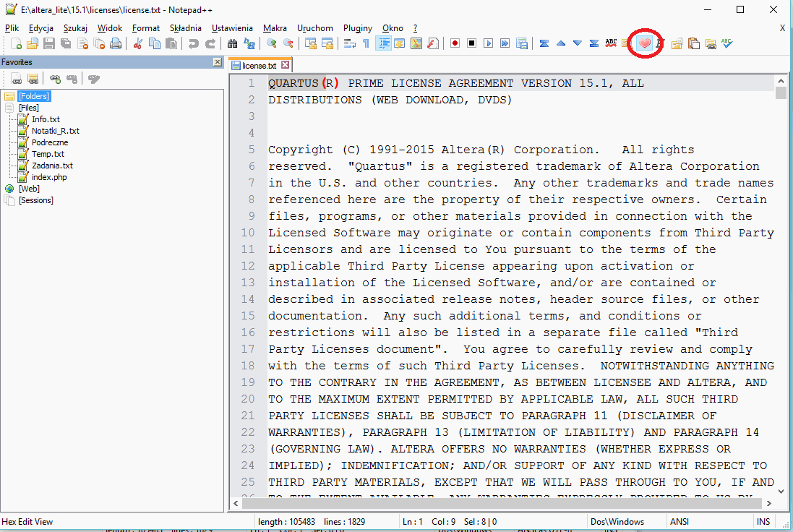Open the Pluginy menu
Image resolution: width=793 pixels, height=532 pixels.
[358, 28]
